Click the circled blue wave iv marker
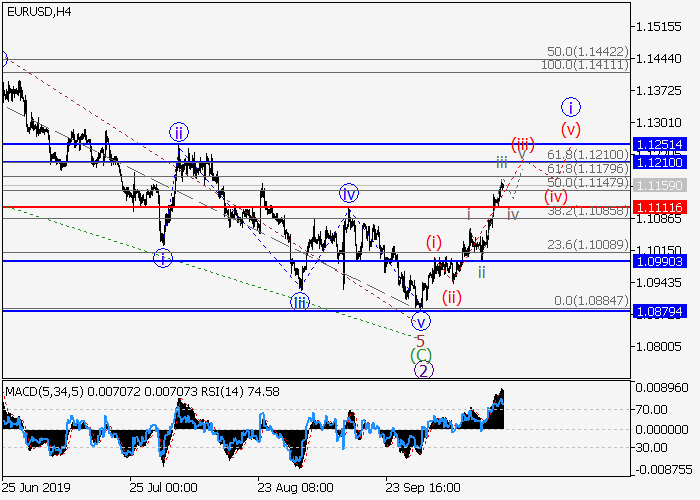Viewport: 700px width, 500px height. click(348, 193)
